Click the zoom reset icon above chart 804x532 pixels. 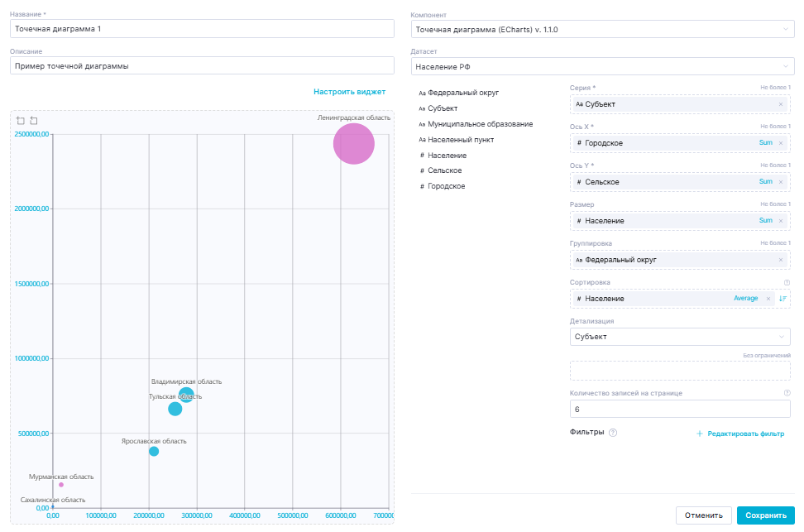tap(34, 121)
